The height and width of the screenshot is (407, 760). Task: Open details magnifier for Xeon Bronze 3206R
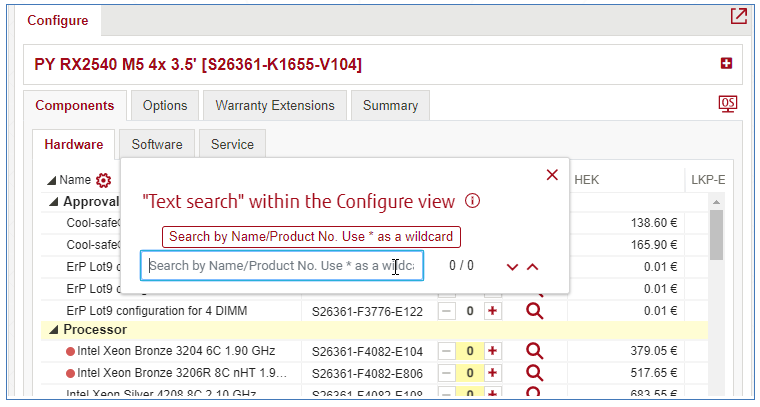point(534,373)
